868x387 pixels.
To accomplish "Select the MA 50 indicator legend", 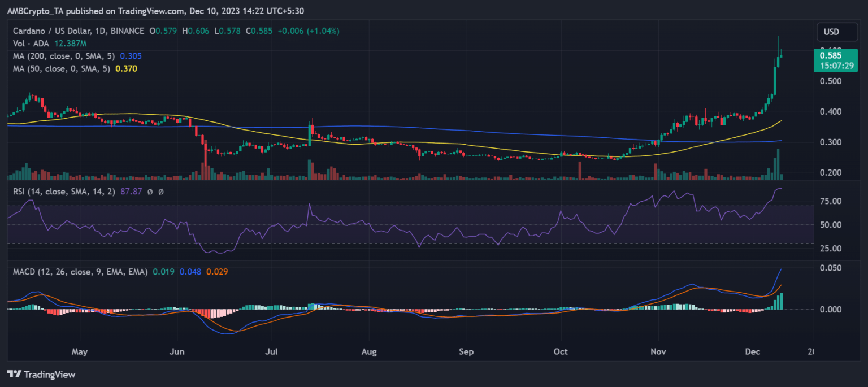I will 60,68.
